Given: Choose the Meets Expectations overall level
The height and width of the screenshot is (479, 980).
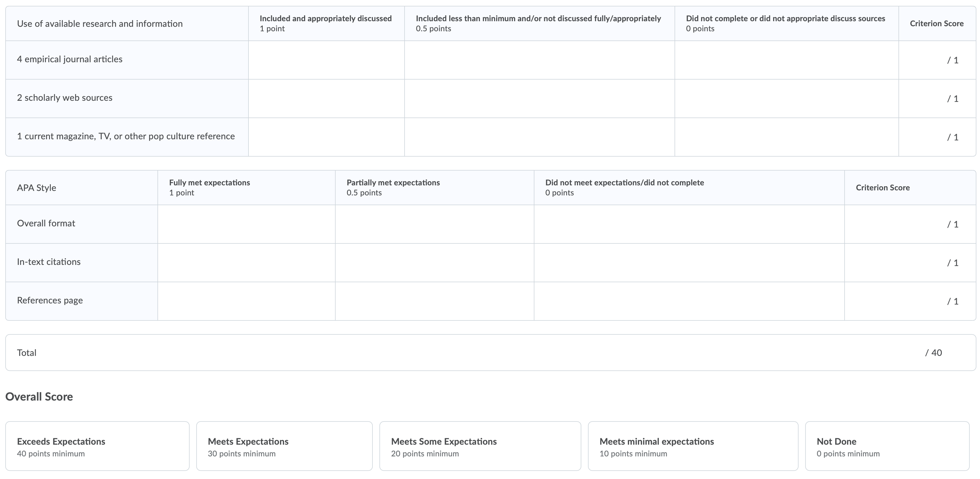Looking at the screenshot, I should click(285, 446).
